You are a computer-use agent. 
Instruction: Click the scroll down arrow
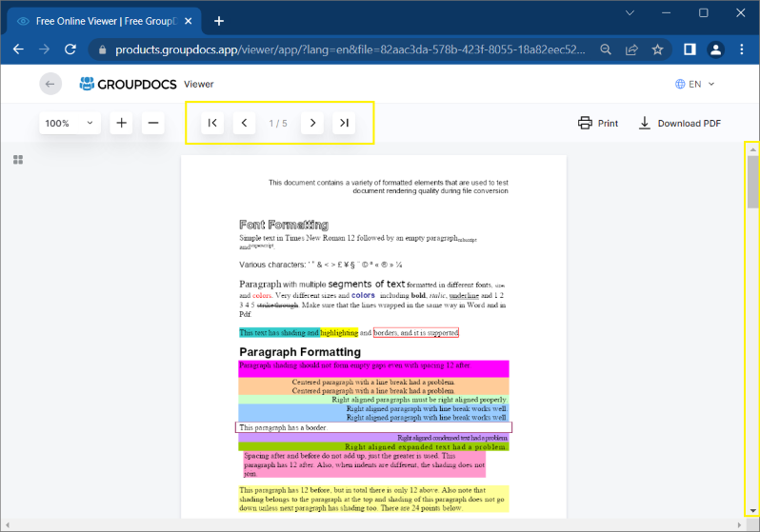click(752, 511)
